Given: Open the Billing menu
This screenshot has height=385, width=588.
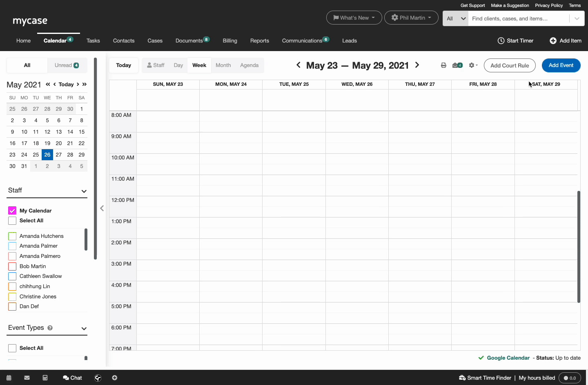Looking at the screenshot, I should point(230,41).
